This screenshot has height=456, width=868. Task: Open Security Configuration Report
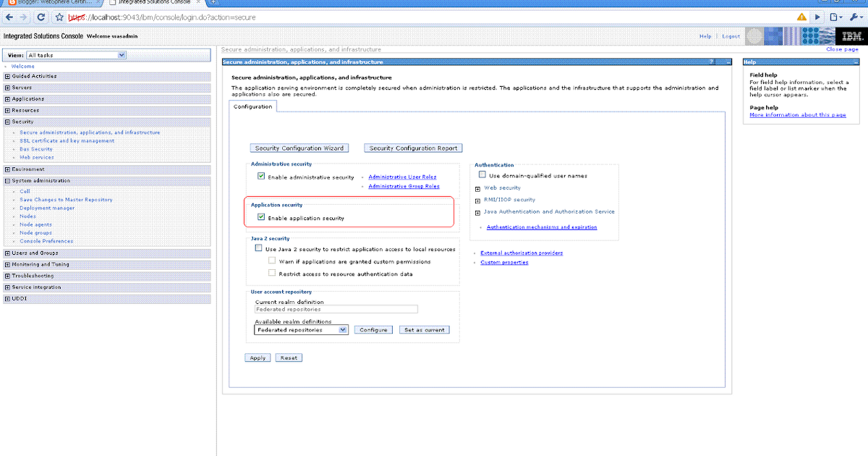pyautogui.click(x=413, y=148)
